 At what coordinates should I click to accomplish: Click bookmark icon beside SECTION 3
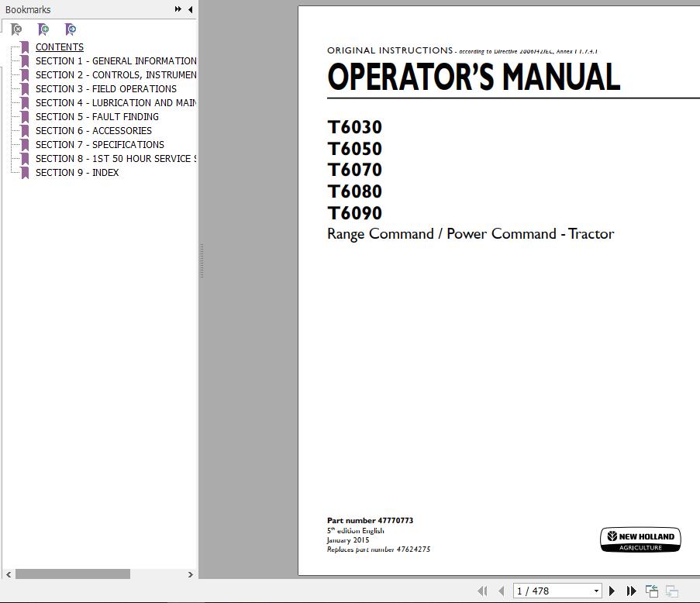25,89
